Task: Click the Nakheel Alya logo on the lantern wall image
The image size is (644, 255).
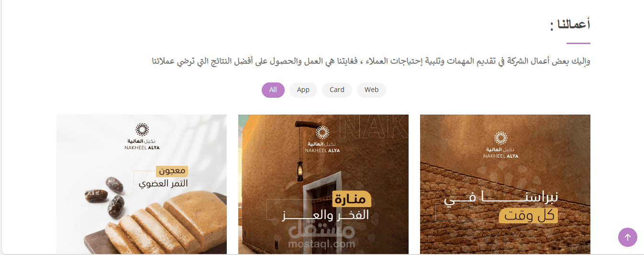Action: 322,139
